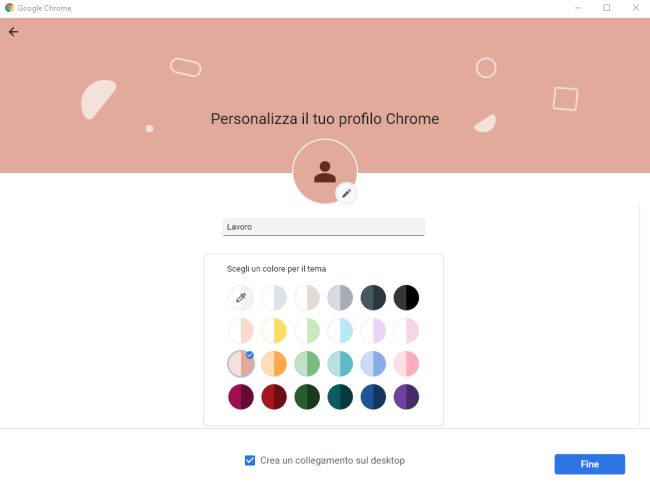The width and height of the screenshot is (650, 498).
Task: Select the dark slate theme color
Action: 373,297
